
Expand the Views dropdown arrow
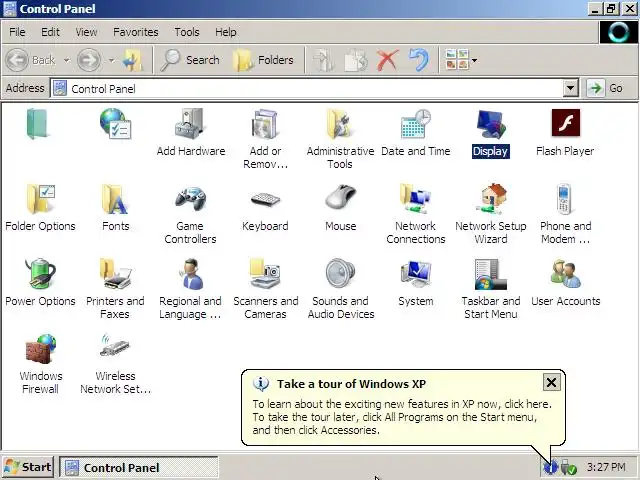pyautogui.click(x=474, y=60)
